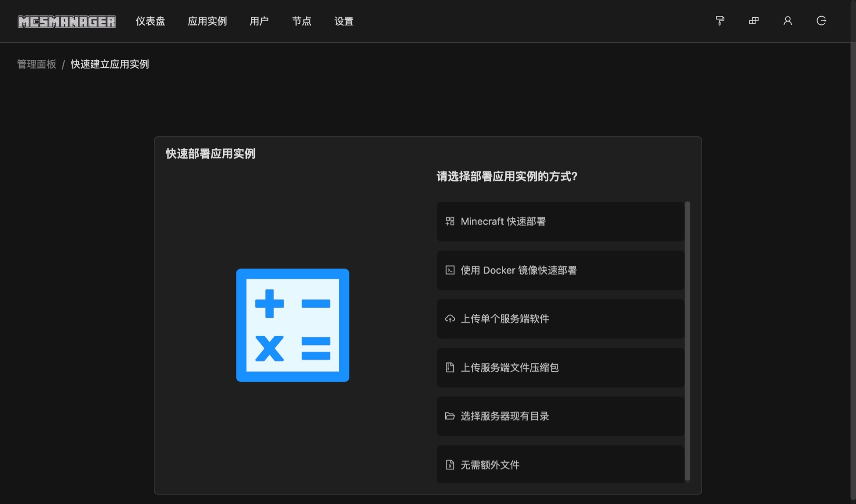Click the layout blocks icon in header
This screenshot has width=856, height=504.
tap(754, 21)
